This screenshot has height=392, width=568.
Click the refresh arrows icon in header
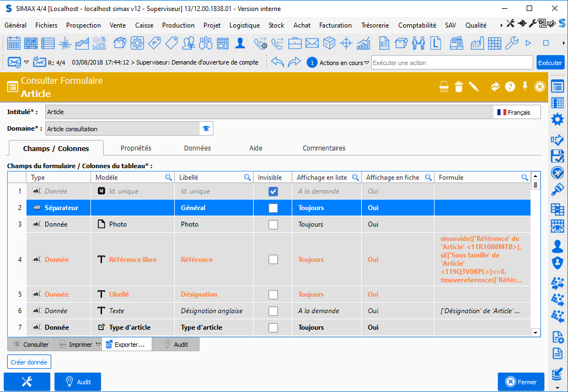pyautogui.click(x=495, y=87)
